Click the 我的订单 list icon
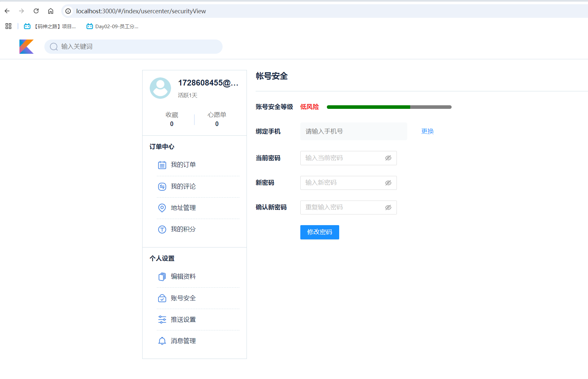 point(162,165)
